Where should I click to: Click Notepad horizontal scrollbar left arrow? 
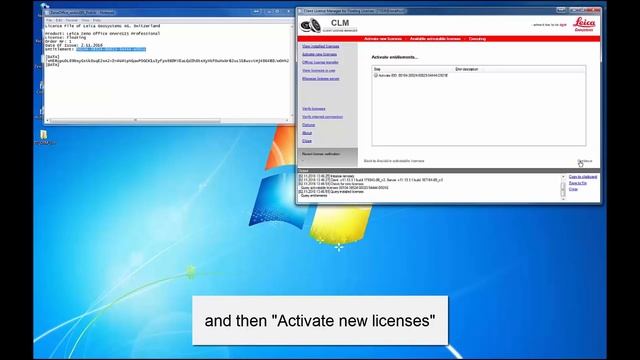[x=47, y=120]
